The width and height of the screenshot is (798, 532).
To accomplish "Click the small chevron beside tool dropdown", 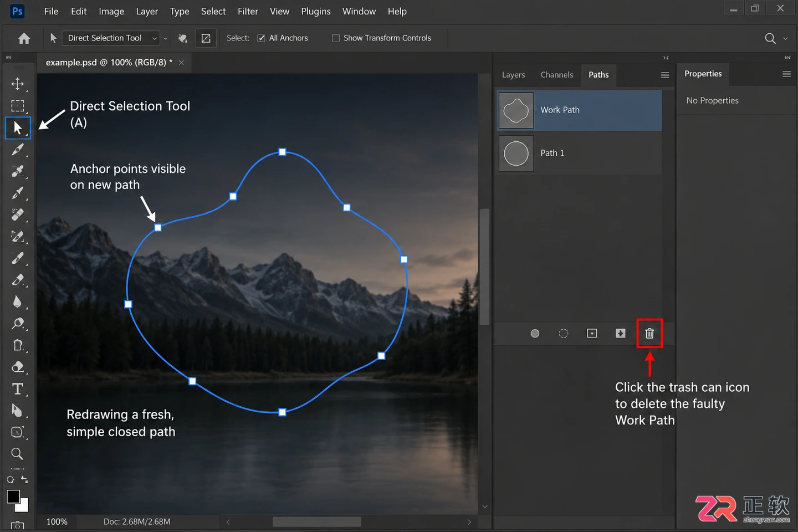I will (x=165, y=39).
